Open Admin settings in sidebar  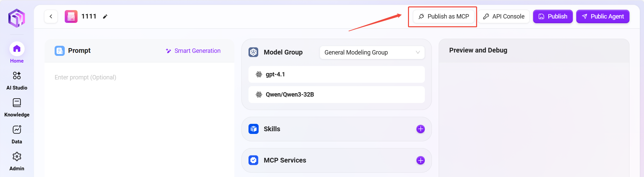pyautogui.click(x=17, y=161)
